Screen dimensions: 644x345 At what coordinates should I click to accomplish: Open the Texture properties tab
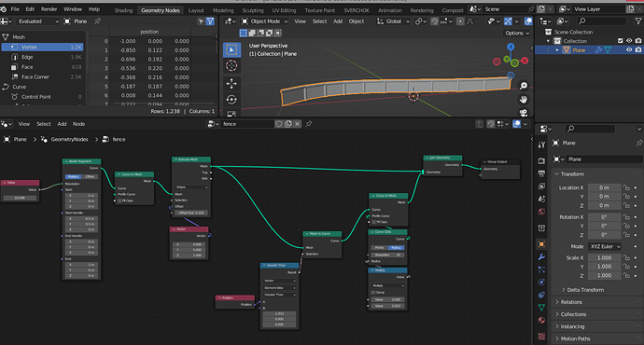point(541,337)
